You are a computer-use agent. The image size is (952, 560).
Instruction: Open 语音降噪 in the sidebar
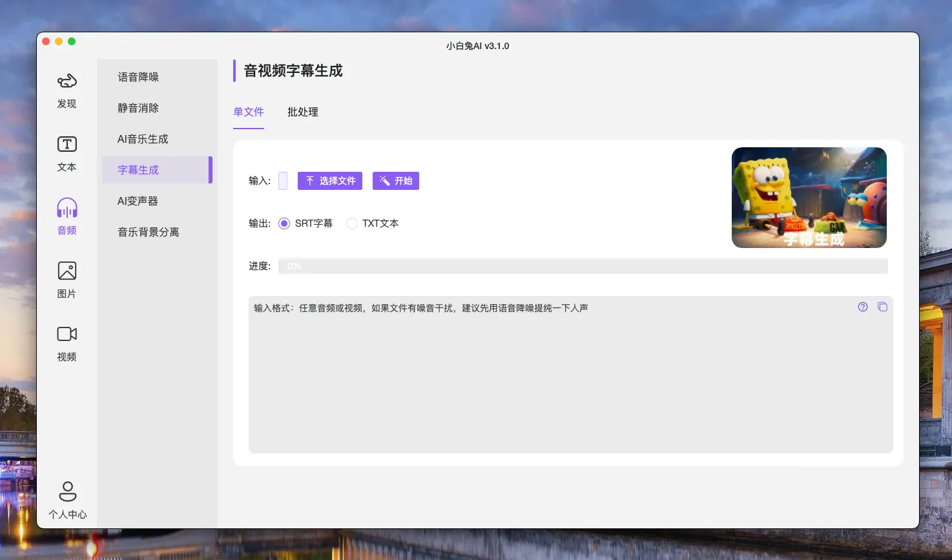click(x=157, y=77)
